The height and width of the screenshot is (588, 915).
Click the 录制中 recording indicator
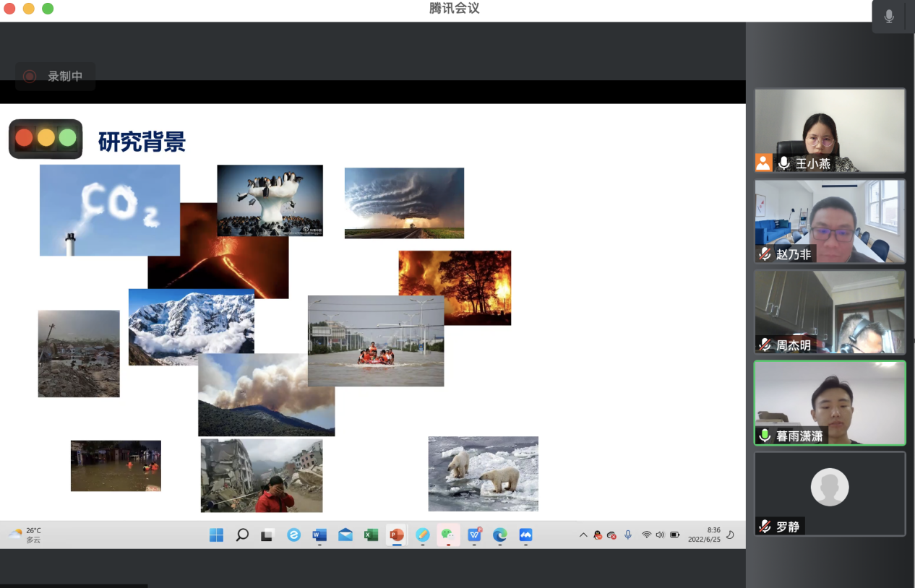[x=56, y=77]
